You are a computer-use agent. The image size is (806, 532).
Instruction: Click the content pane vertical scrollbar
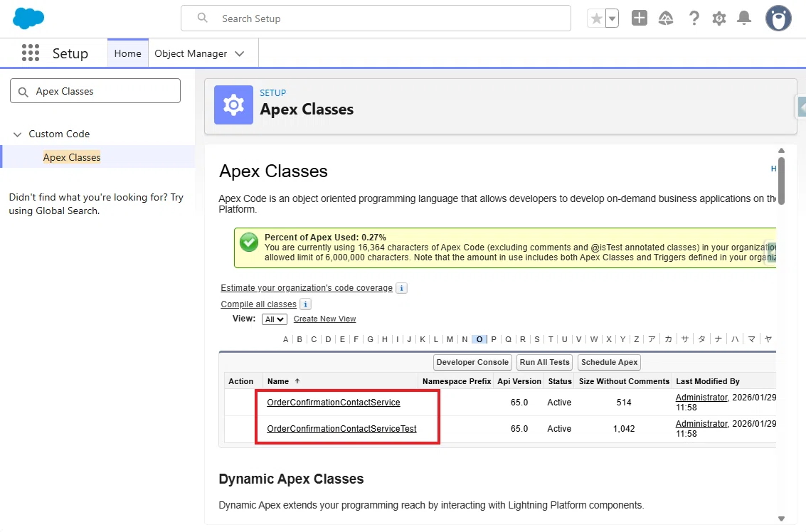pyautogui.click(x=781, y=181)
